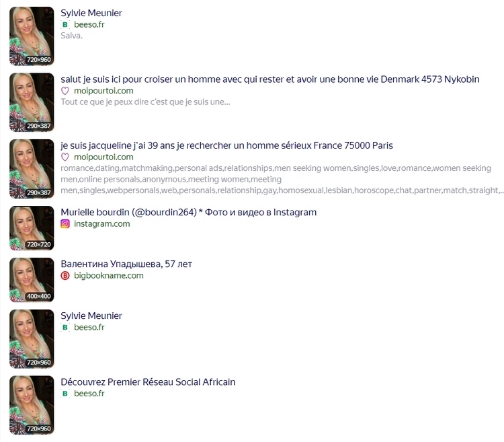Click the heart icon beside the jacqueline result
Image resolution: width=504 pixels, height=442 pixels.
pyautogui.click(x=65, y=157)
